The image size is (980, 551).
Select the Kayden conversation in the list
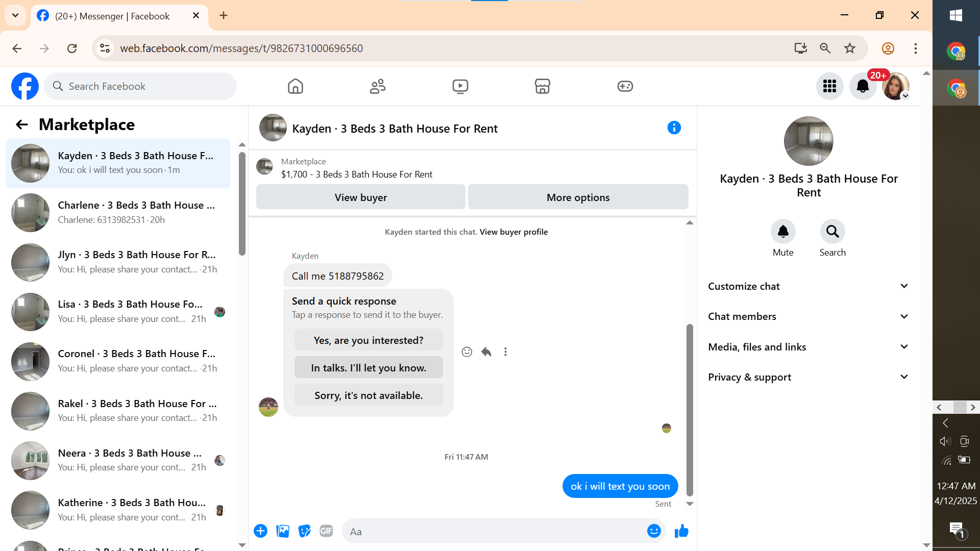click(x=118, y=163)
